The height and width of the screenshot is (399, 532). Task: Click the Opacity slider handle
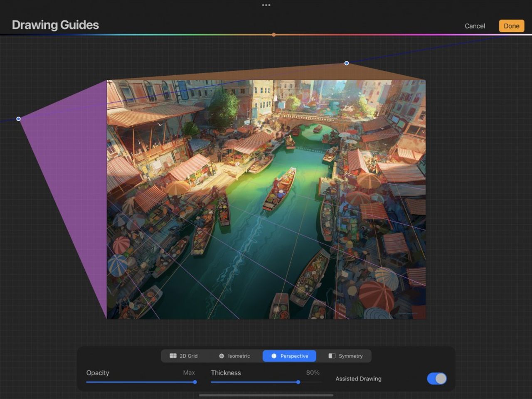point(195,382)
